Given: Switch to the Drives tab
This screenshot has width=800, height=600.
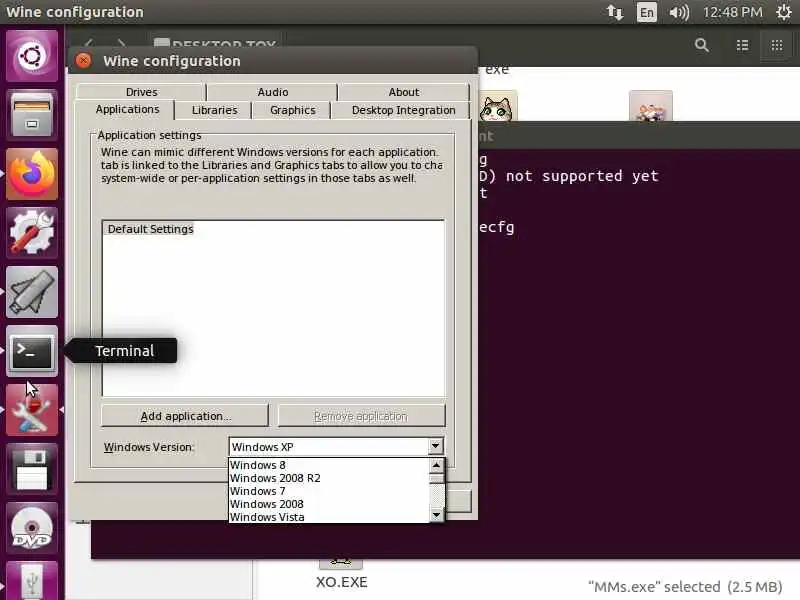Looking at the screenshot, I should coord(141,92).
